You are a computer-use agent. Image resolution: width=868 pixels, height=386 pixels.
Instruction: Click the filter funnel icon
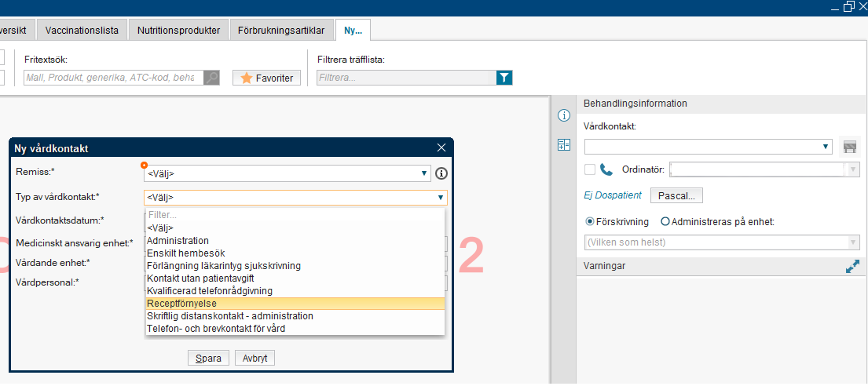(504, 78)
